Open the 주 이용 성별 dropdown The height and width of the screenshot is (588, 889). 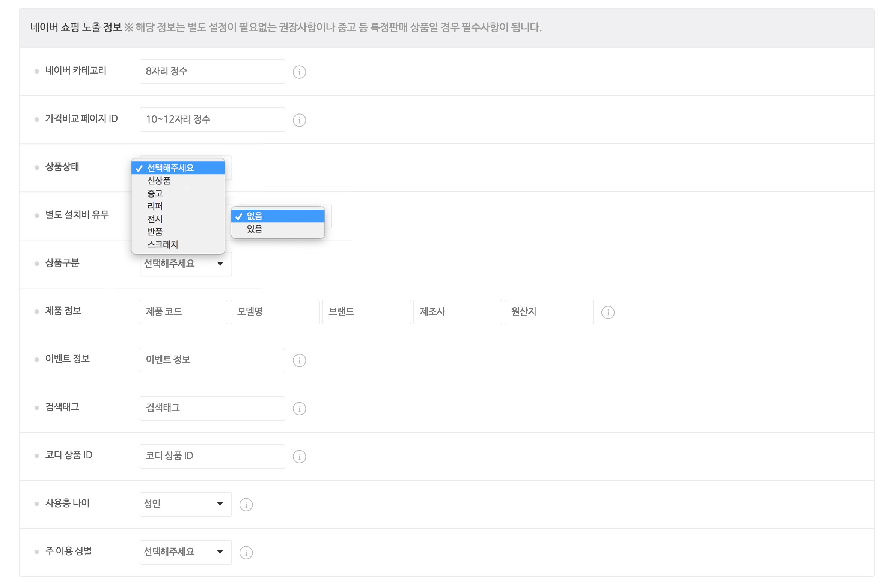click(x=186, y=552)
